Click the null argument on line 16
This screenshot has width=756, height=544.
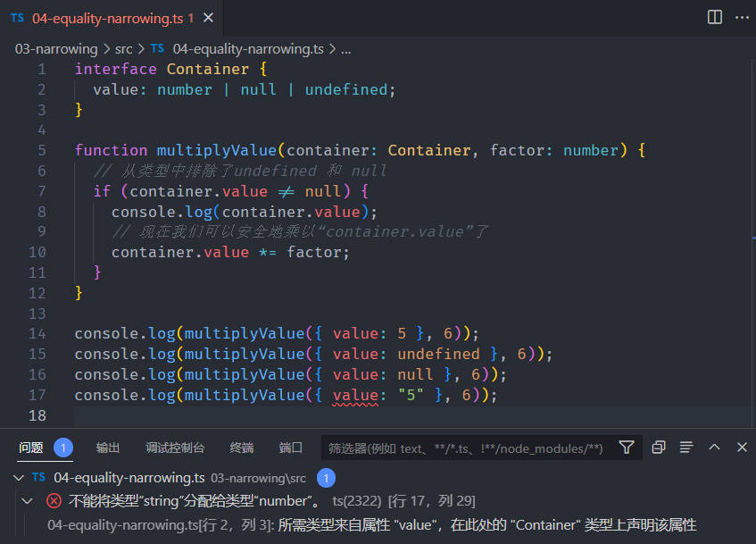click(415, 374)
